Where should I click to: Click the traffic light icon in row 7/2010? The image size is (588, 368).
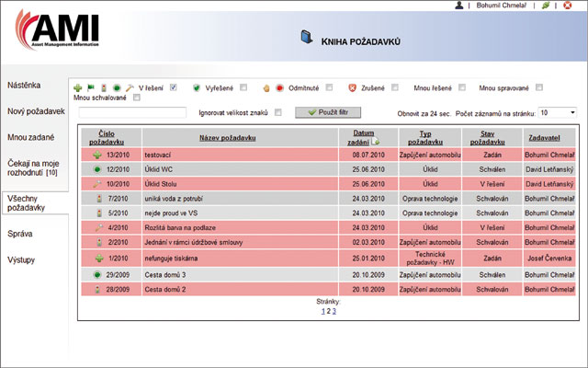point(99,199)
